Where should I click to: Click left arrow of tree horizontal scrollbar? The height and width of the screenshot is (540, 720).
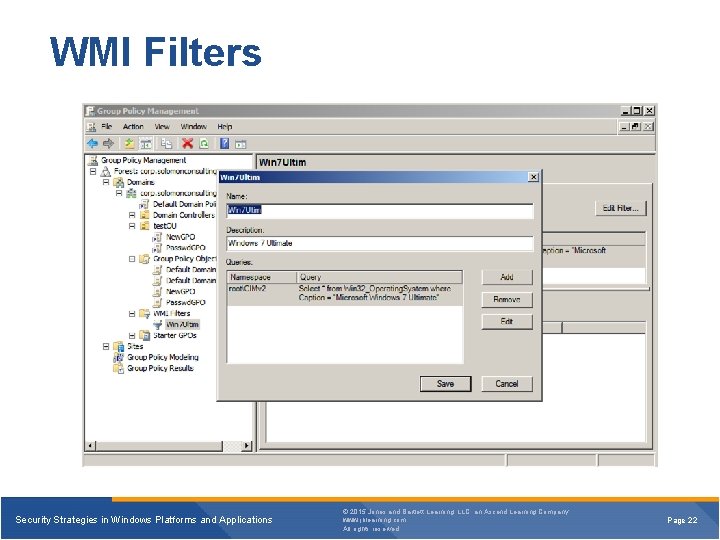90,445
